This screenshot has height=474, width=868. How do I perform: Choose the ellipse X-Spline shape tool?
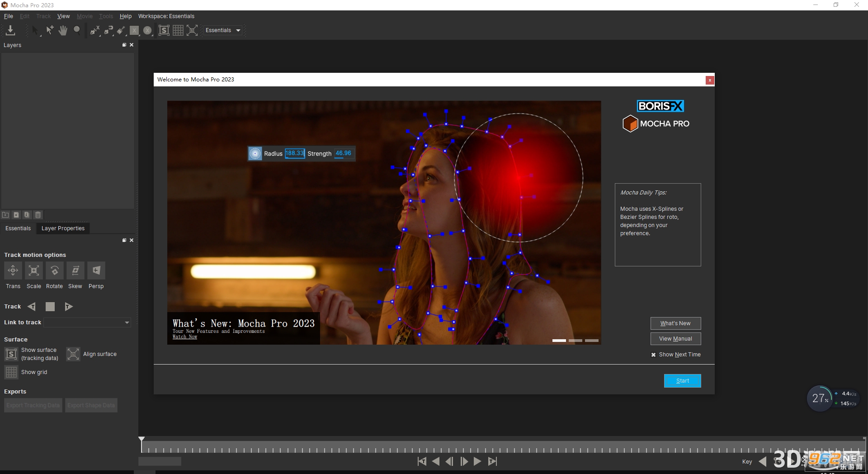(x=147, y=30)
